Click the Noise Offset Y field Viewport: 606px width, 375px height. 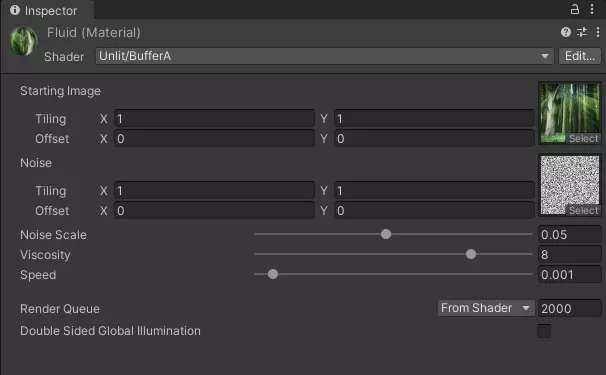pos(434,211)
